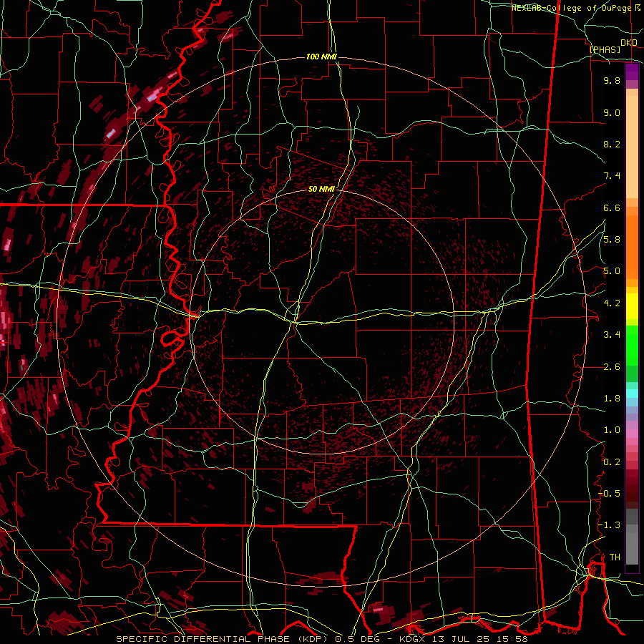Select the 5.0 value on the scale
Viewport: 644px width, 644px height.
[612, 271]
